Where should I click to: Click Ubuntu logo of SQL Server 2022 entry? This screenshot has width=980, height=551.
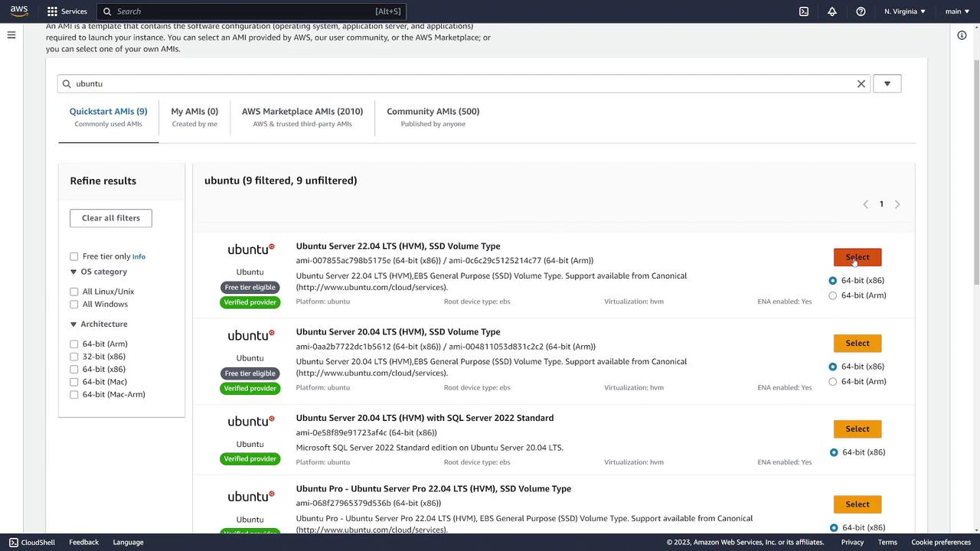(x=250, y=422)
